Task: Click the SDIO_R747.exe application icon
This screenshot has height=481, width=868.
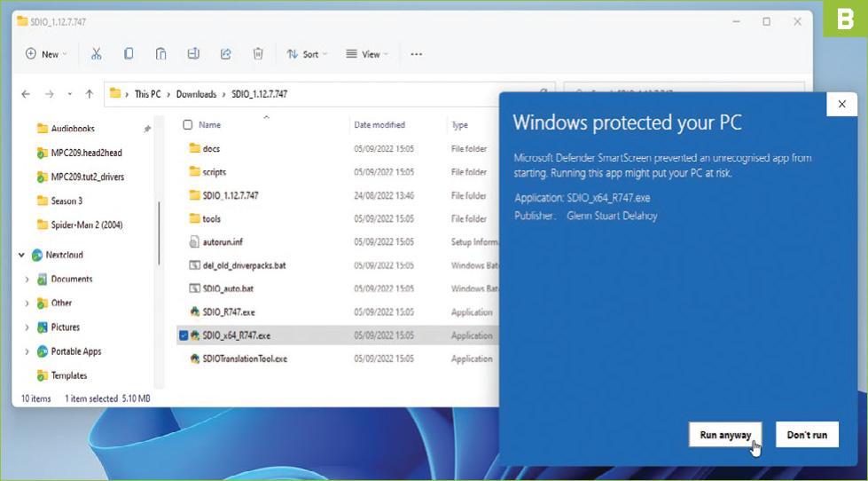Action: click(x=194, y=311)
